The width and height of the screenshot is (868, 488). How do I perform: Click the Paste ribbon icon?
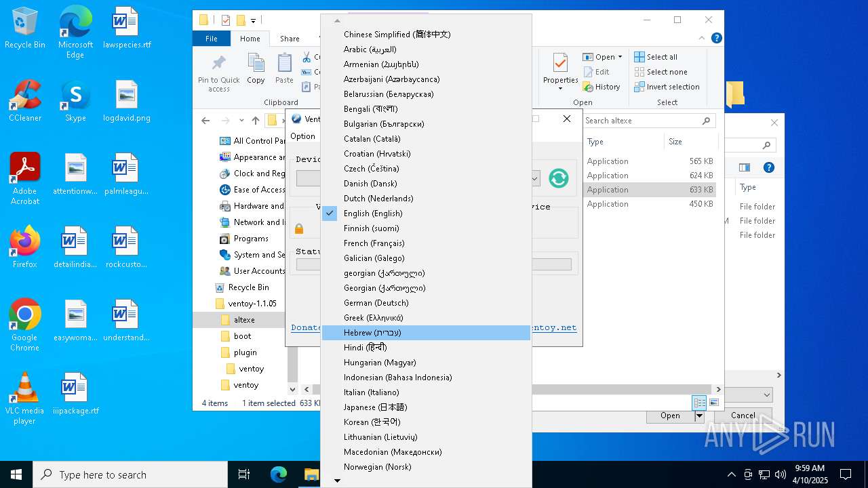tap(284, 69)
